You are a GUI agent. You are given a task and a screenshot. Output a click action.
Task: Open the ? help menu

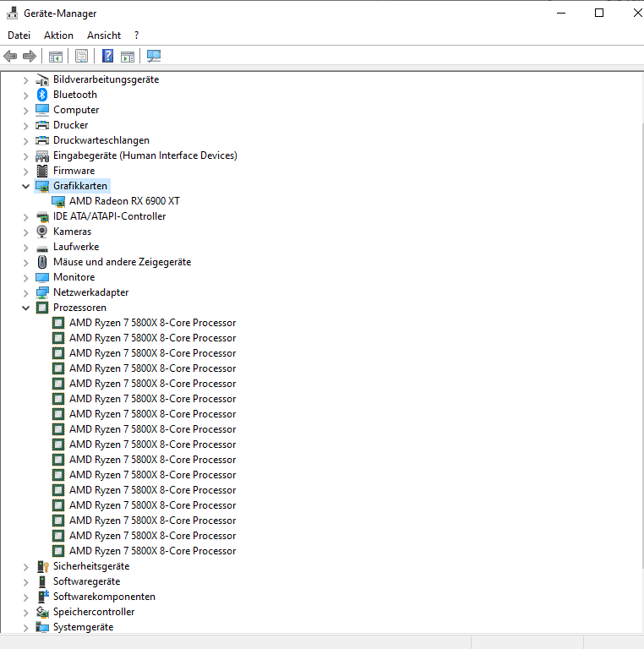tap(137, 35)
